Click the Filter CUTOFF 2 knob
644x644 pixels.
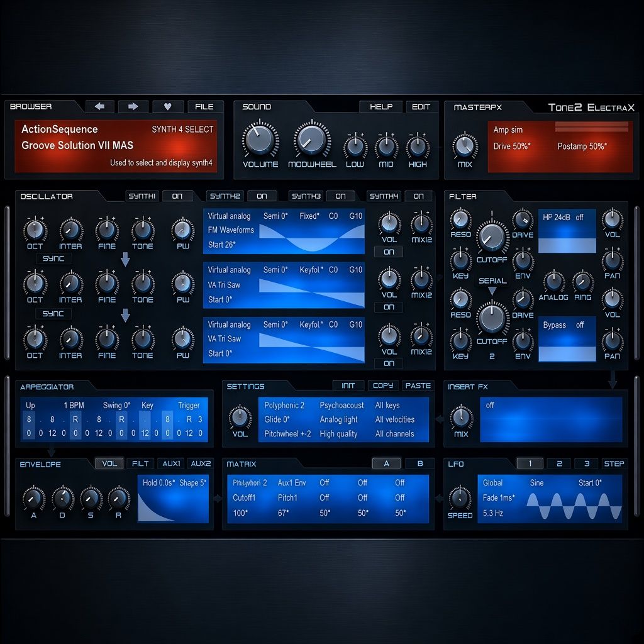[x=492, y=318]
